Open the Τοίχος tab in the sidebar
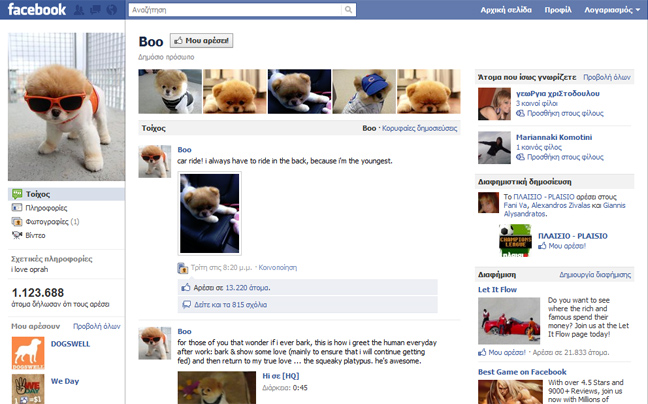The height and width of the screenshot is (404, 648). click(x=38, y=193)
